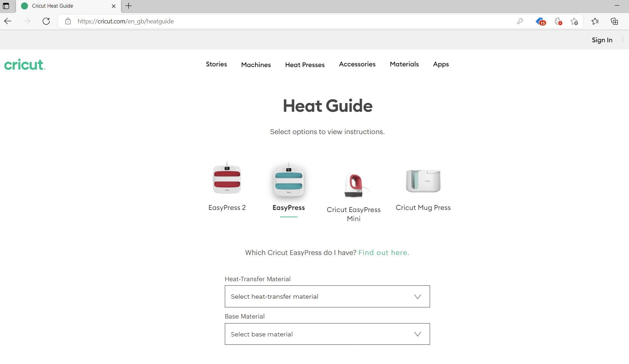
Task: Choose the EasyPress 2 label
Action: pos(227,208)
